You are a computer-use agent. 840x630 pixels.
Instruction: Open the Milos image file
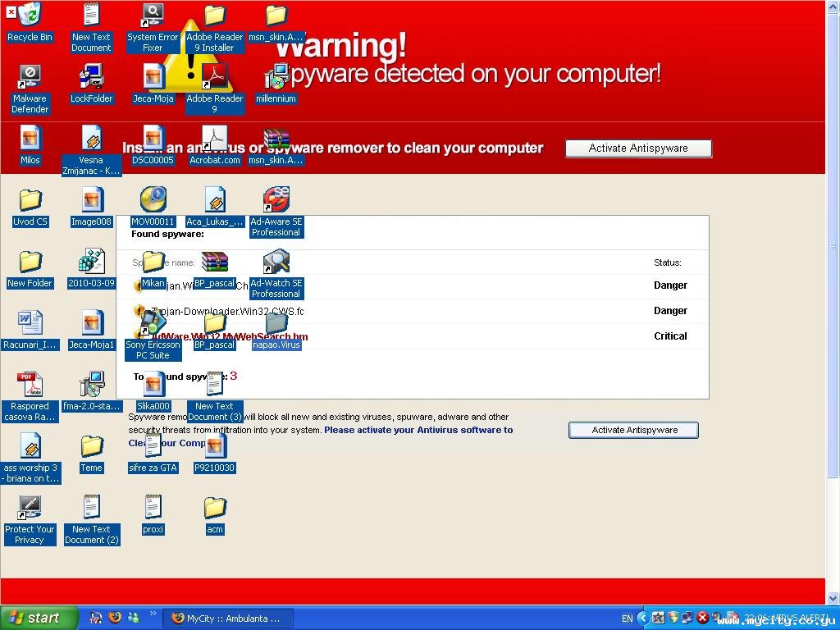coord(30,146)
